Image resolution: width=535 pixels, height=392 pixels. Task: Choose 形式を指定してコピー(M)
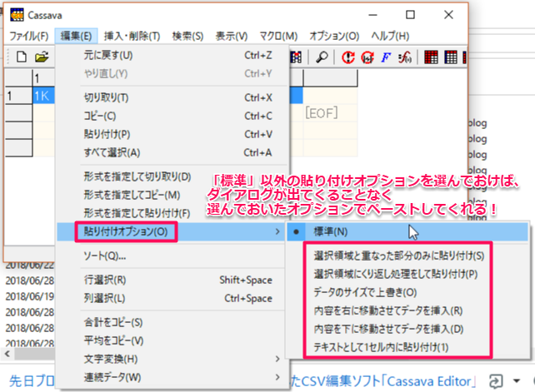pos(172,196)
